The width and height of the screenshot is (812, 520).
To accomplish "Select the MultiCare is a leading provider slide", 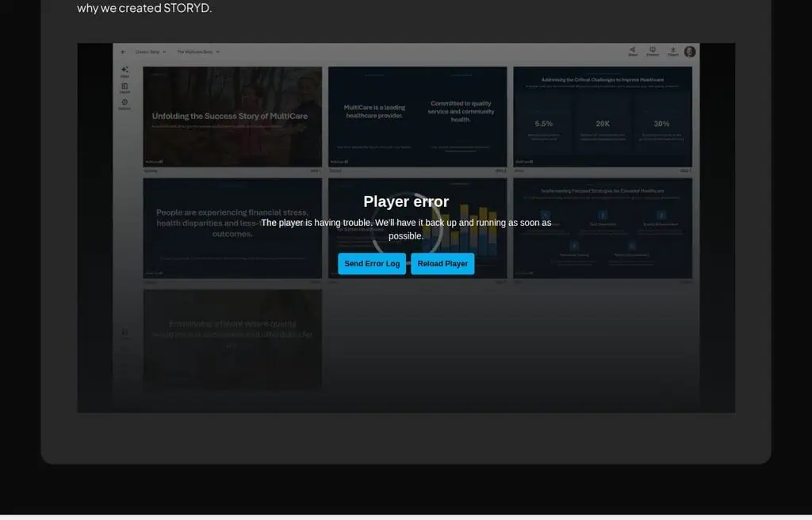I will (x=417, y=117).
